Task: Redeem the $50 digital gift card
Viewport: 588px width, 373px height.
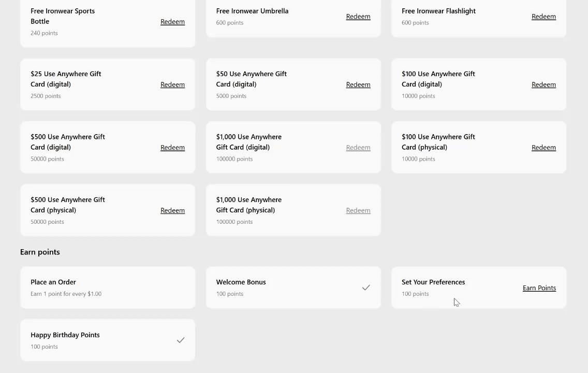Action: tap(358, 84)
